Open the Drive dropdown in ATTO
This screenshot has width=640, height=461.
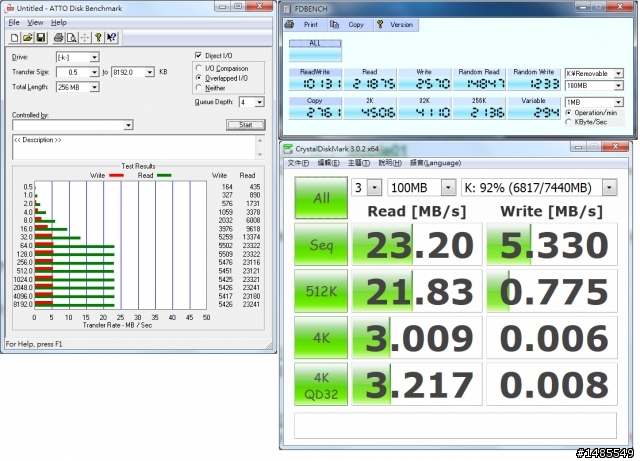tap(94, 58)
